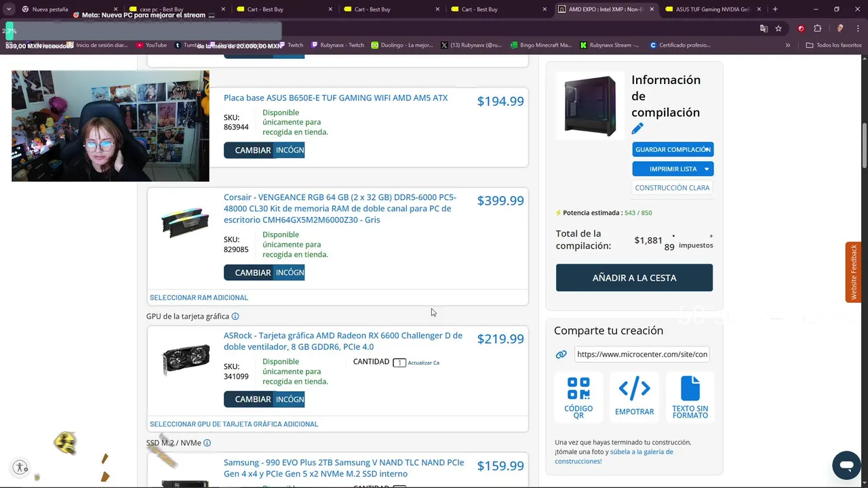
Task: Click the red recording extension icon
Action: point(801,28)
